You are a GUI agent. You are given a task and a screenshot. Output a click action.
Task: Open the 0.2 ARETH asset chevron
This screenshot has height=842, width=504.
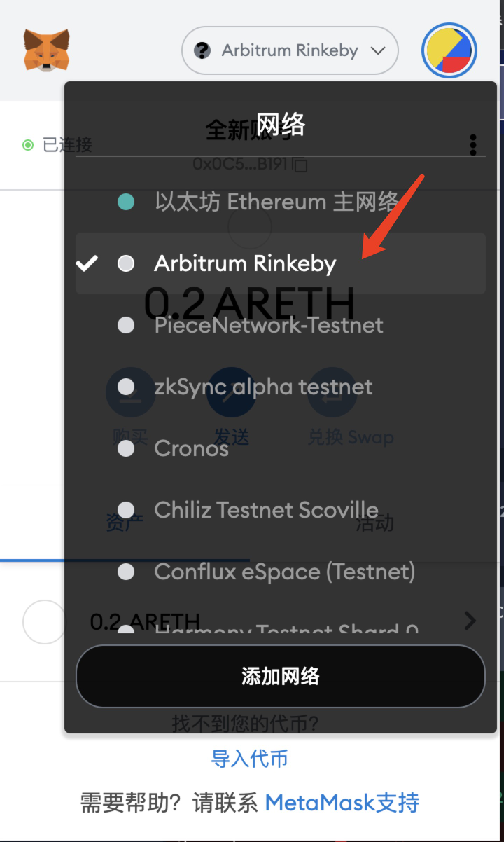(470, 621)
